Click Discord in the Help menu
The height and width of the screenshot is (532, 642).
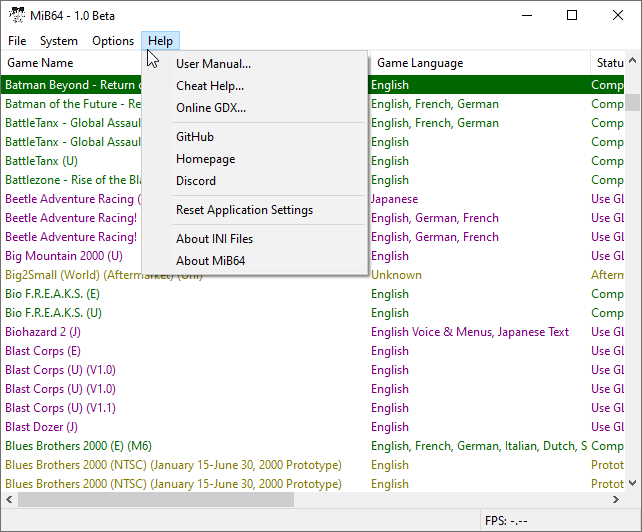tap(196, 181)
